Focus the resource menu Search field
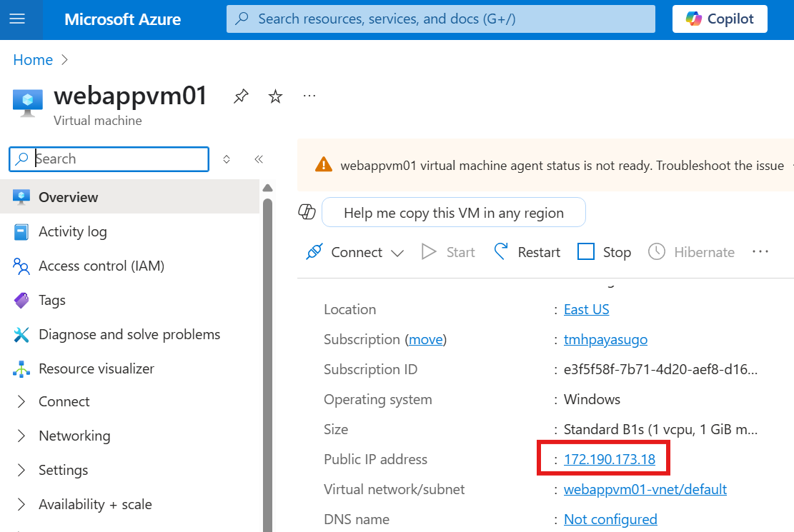This screenshot has height=532, width=794. [x=109, y=159]
